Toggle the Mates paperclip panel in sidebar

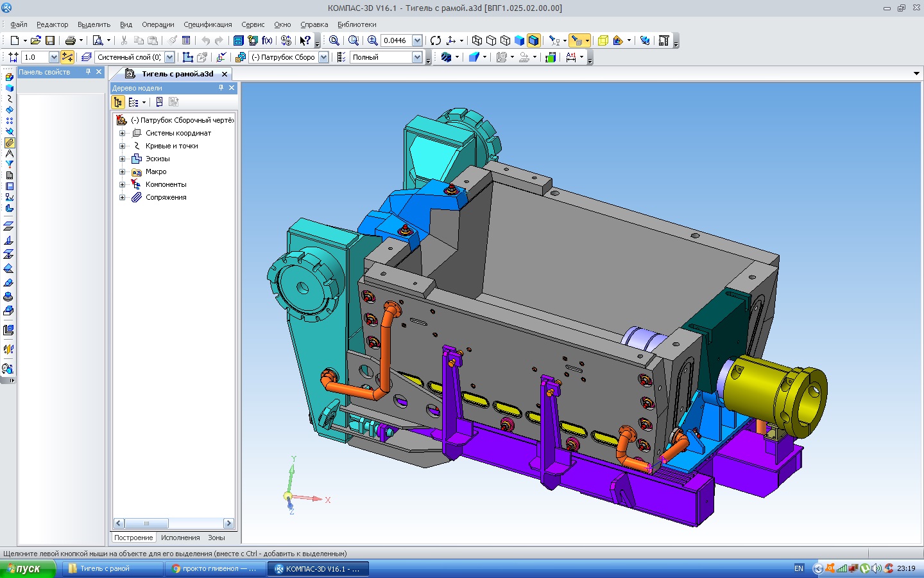coord(9,143)
